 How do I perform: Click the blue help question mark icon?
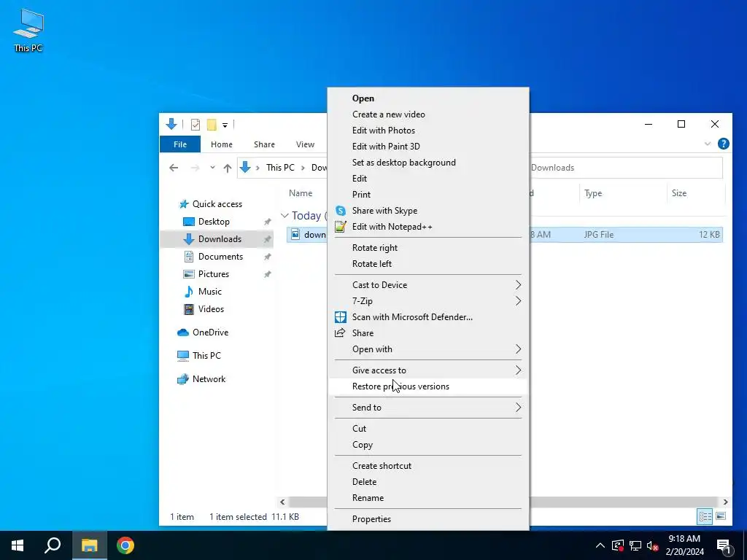(723, 144)
